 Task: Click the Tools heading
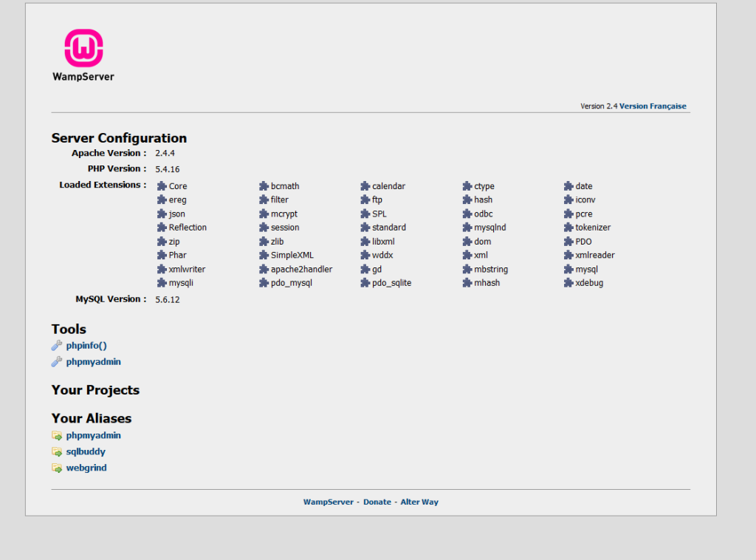(69, 329)
